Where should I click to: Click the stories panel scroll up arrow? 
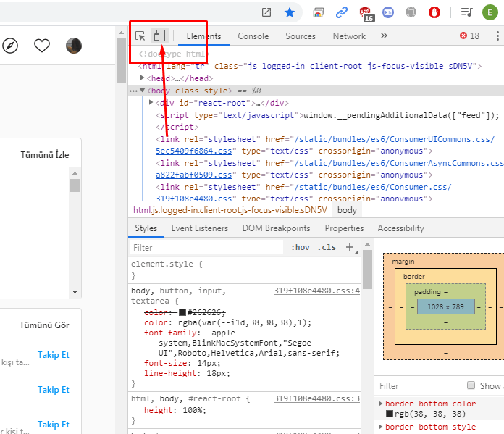75,173
